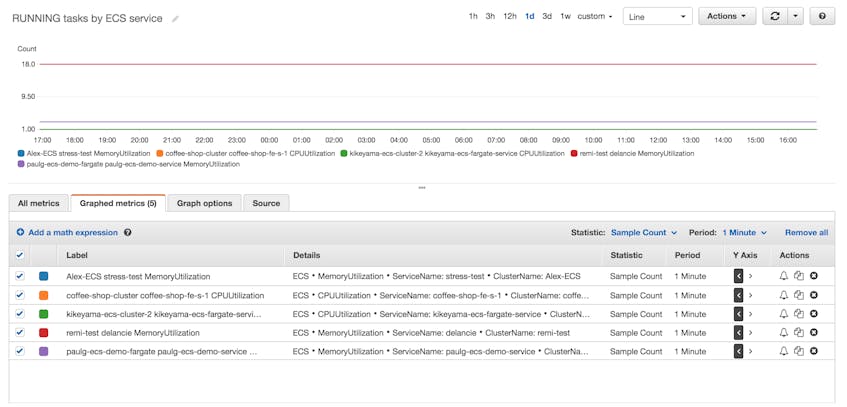Open help icon beside Add a math expression
847x407 pixels.
(127, 232)
